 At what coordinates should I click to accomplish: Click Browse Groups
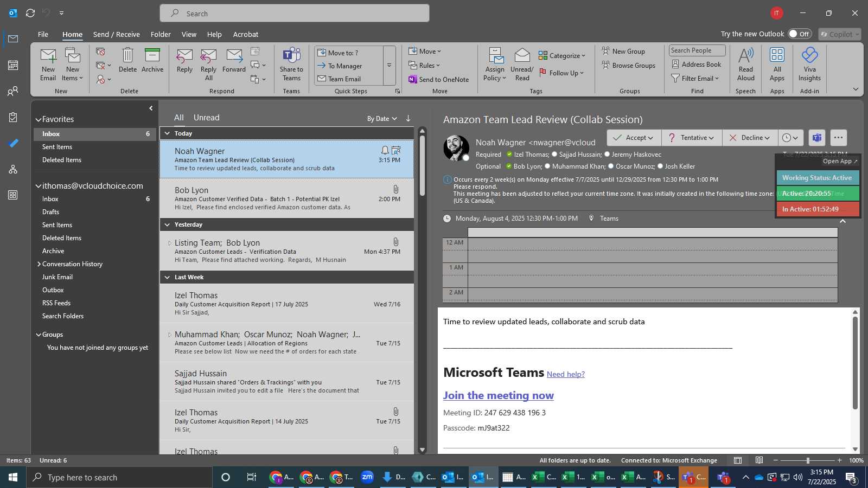coord(628,65)
